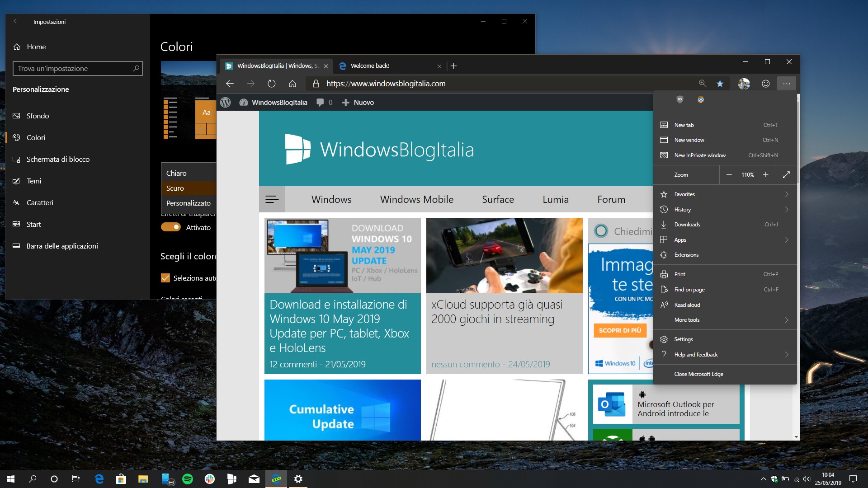
Task: Click the SCOPRI DI PIÙ ad button
Action: pyautogui.click(x=620, y=330)
